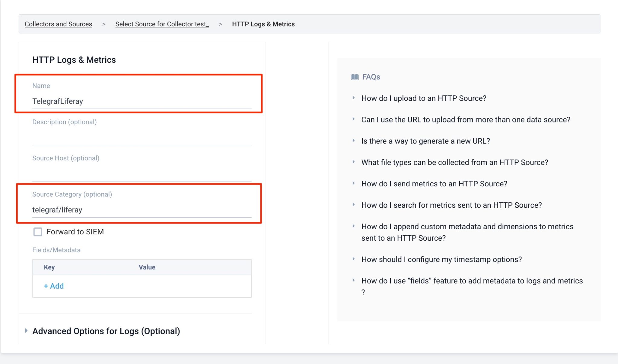Click HTTP Logs & Metrics breadcrumb item
Image resolution: width=618 pixels, height=364 pixels.
[x=263, y=24]
